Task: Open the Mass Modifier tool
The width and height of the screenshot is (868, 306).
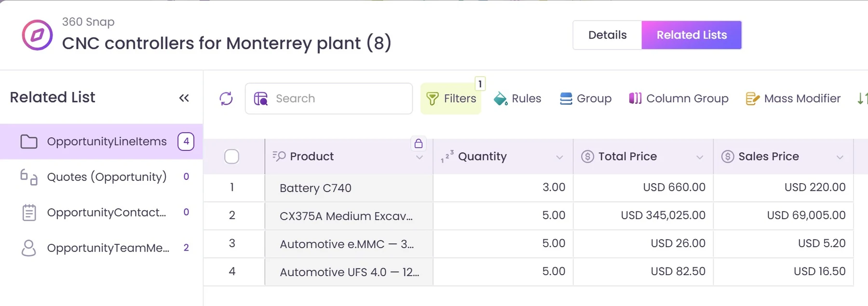Action: [793, 99]
